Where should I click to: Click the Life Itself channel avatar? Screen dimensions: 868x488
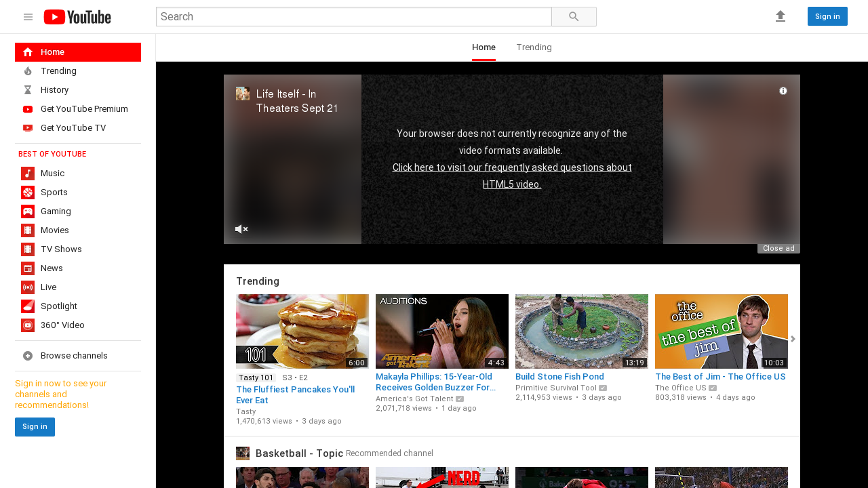(243, 94)
